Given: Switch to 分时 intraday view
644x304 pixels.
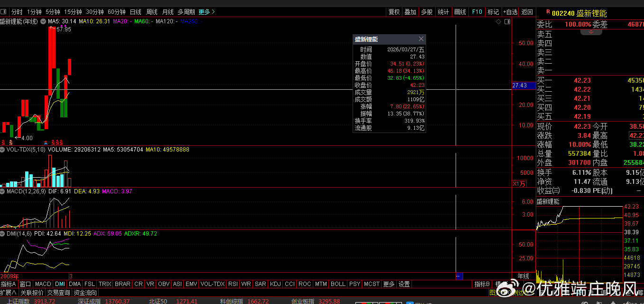Looking at the screenshot, I should tap(17, 12).
